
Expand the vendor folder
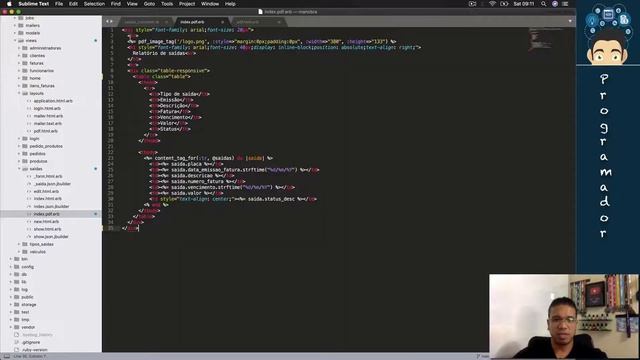11,327
